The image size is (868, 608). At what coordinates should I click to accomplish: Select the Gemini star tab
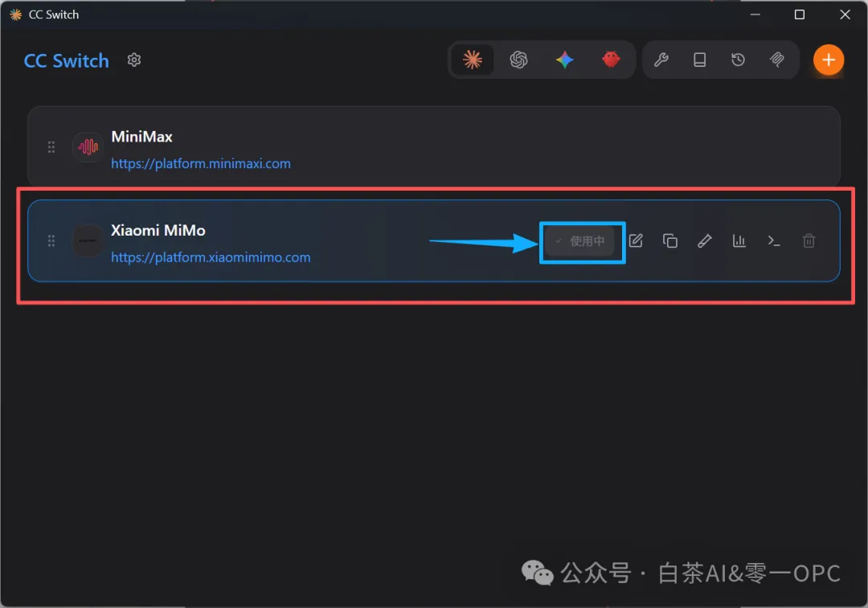[x=565, y=60]
